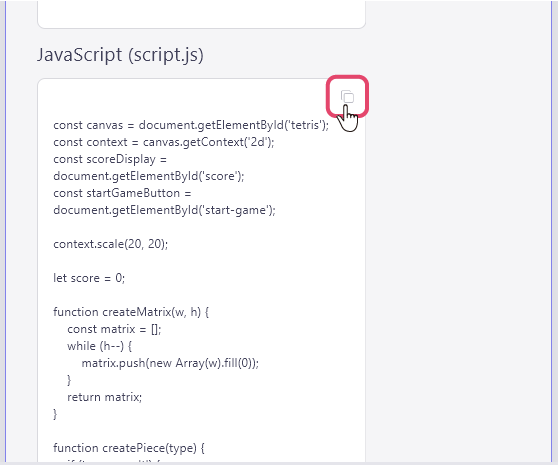Click the text 'document.getElementById('start-game');'
Screen dimensions: 559x465
[x=164, y=210]
